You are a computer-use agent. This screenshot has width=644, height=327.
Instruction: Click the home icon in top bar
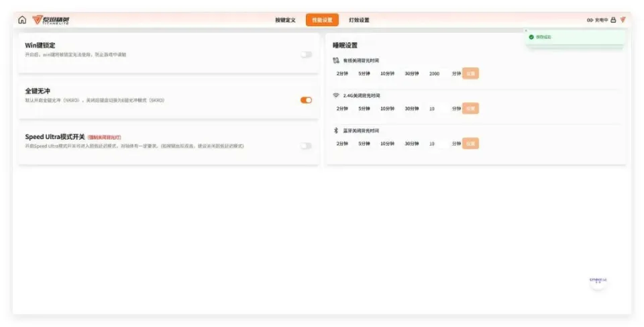(x=22, y=19)
